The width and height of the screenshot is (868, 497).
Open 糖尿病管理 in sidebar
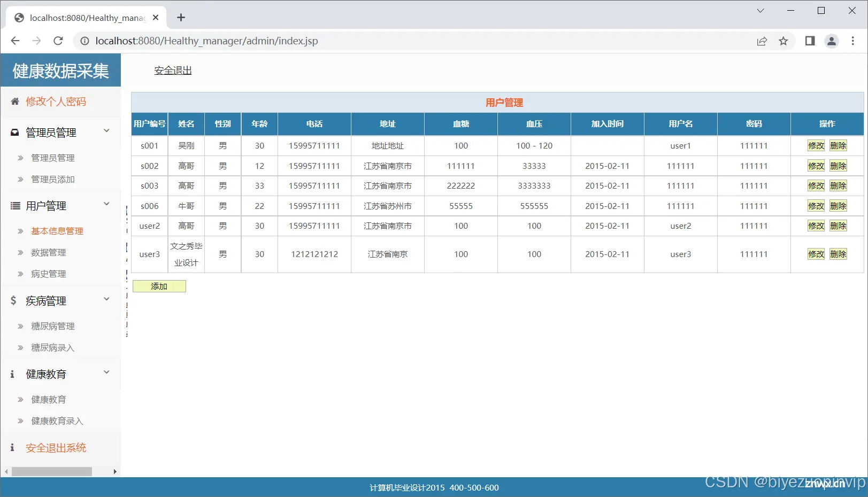[53, 327]
